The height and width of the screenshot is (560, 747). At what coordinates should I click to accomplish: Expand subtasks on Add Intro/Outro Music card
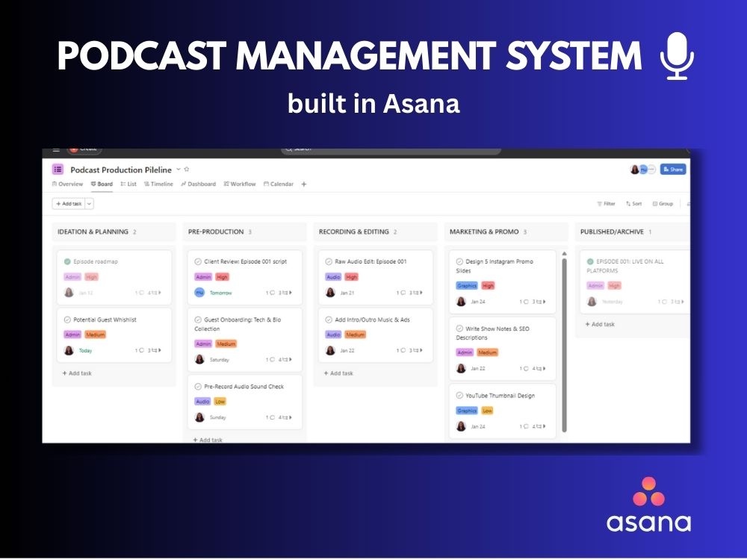[416, 350]
